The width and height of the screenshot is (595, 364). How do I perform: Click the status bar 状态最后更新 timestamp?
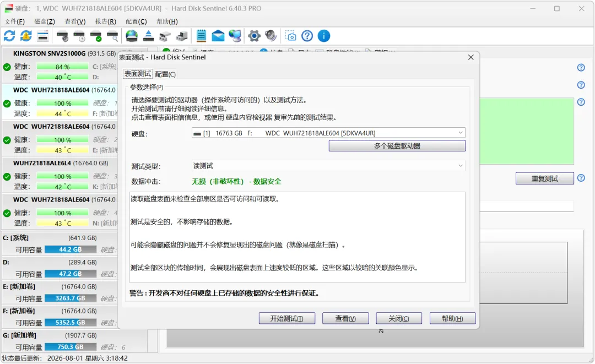65,358
